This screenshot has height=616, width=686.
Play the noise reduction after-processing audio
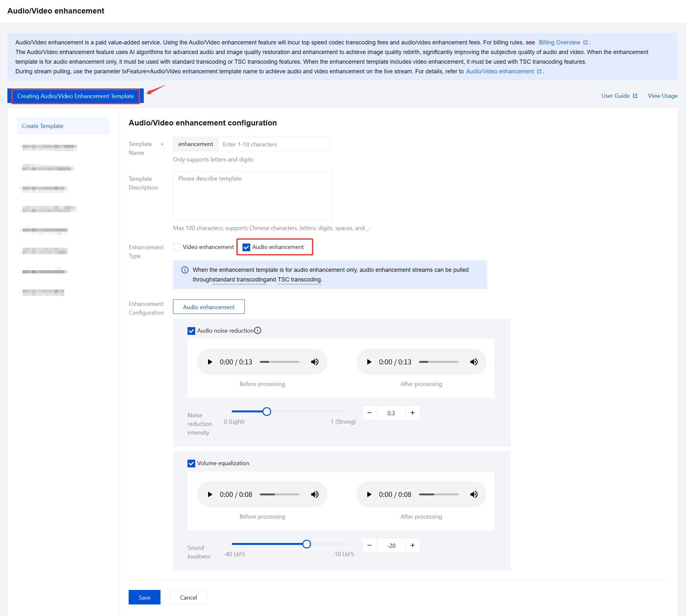tap(369, 362)
